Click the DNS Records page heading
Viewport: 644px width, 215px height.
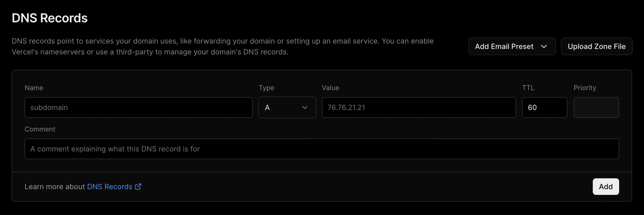coord(50,17)
